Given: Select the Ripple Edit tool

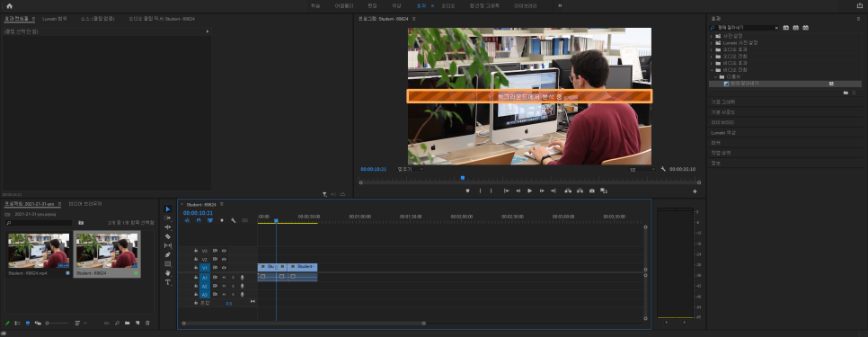Looking at the screenshot, I should click(168, 226).
